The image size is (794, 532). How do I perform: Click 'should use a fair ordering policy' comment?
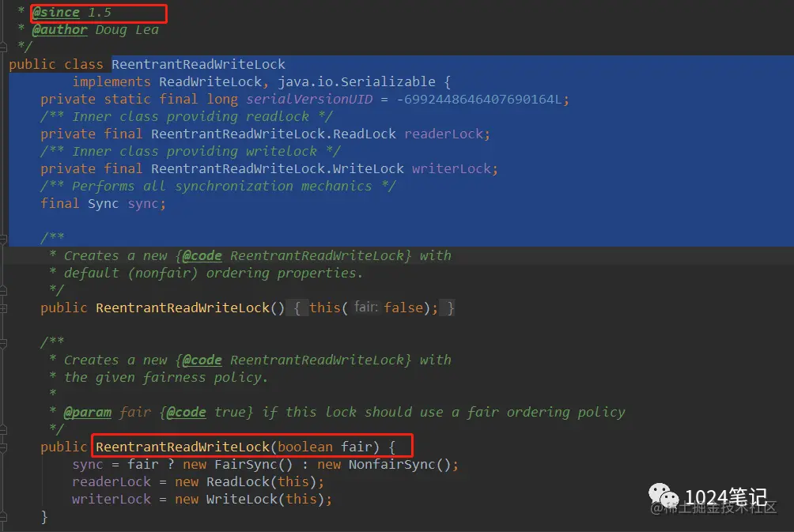[494, 413]
